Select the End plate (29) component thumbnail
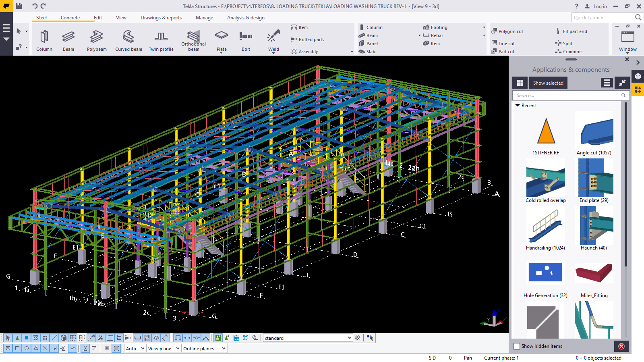Screen dimensions: 644x362 (x=594, y=177)
